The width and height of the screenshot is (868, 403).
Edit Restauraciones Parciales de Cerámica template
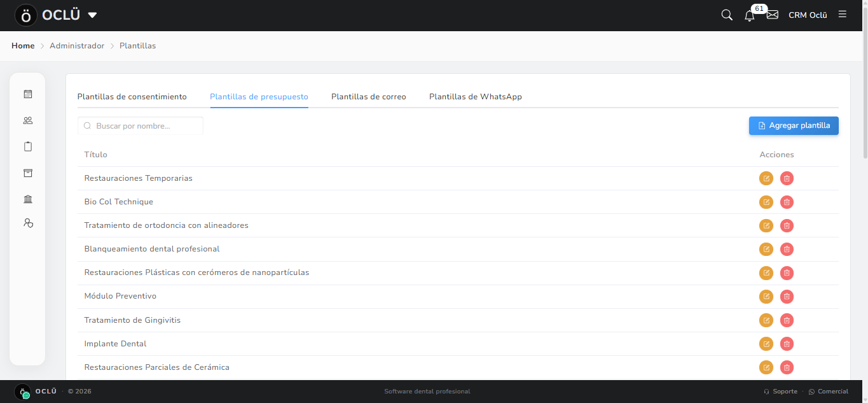point(766,367)
